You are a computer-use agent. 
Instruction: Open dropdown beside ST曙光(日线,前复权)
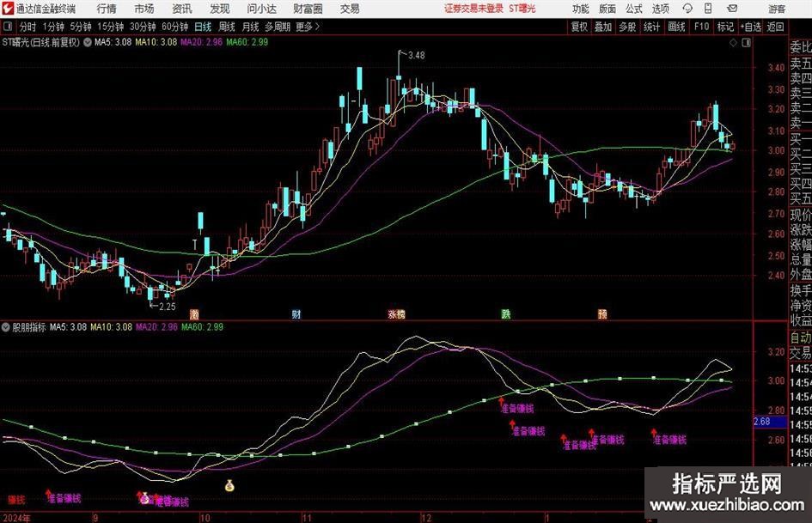point(88,42)
